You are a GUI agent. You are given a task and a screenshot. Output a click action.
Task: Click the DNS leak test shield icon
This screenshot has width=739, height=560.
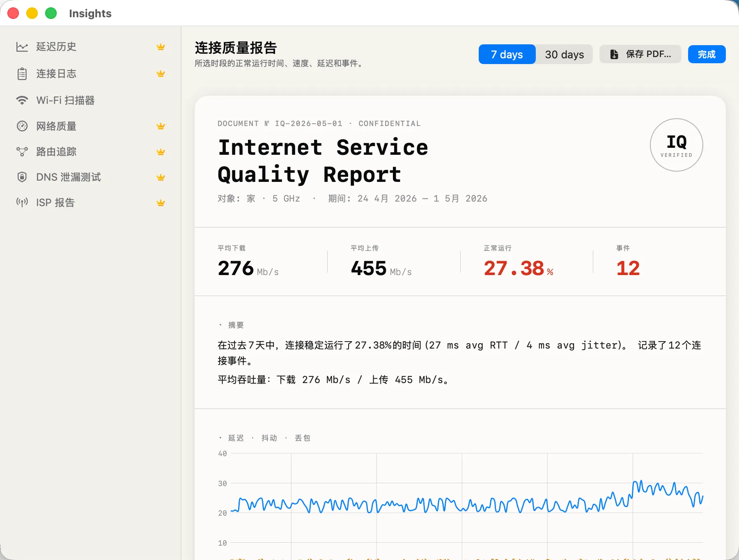click(22, 177)
